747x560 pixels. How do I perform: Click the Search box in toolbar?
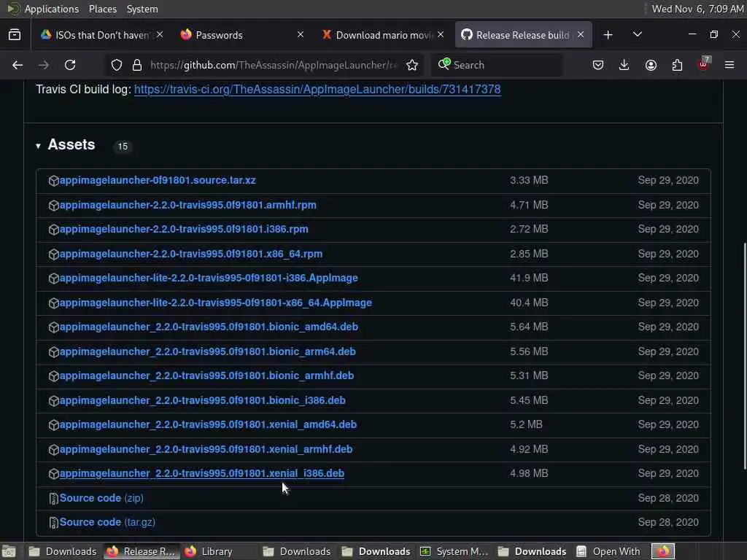(x=498, y=65)
